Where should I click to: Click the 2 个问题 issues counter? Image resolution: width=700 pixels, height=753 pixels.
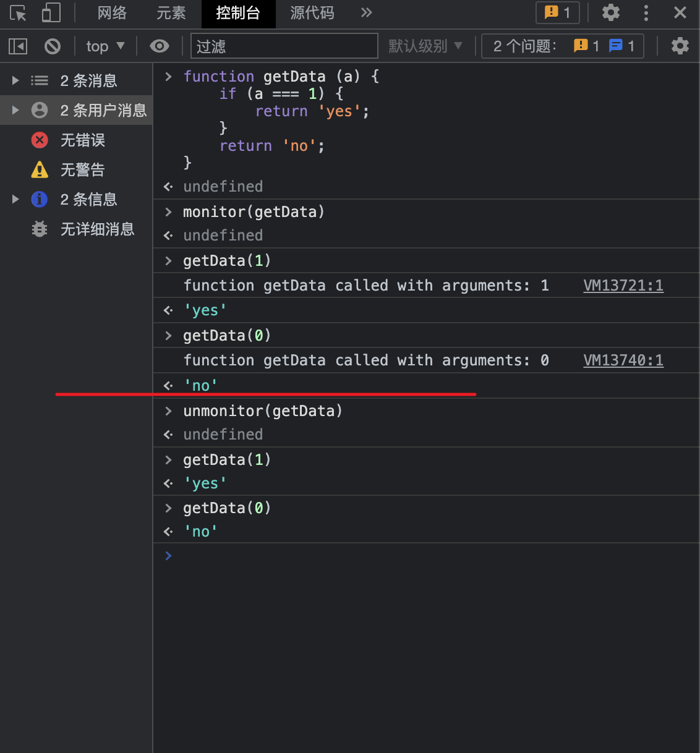tap(563, 46)
